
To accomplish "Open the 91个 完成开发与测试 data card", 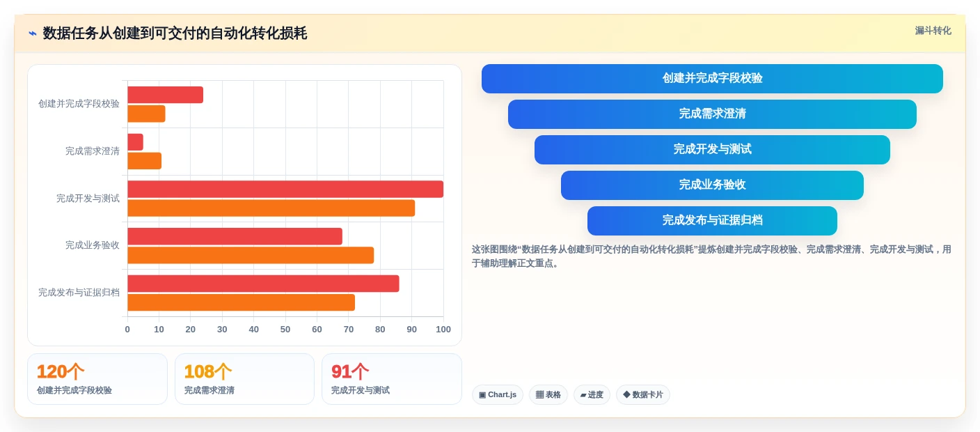I will tap(392, 379).
